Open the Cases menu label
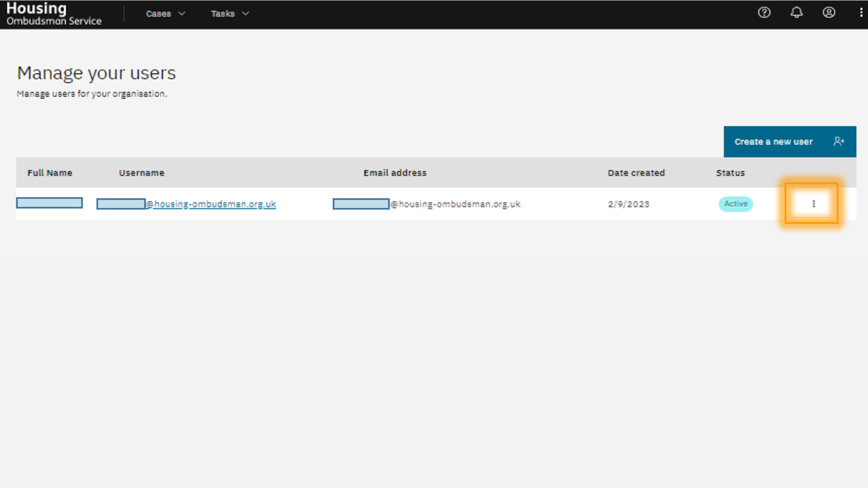The image size is (868, 488). click(x=158, y=14)
